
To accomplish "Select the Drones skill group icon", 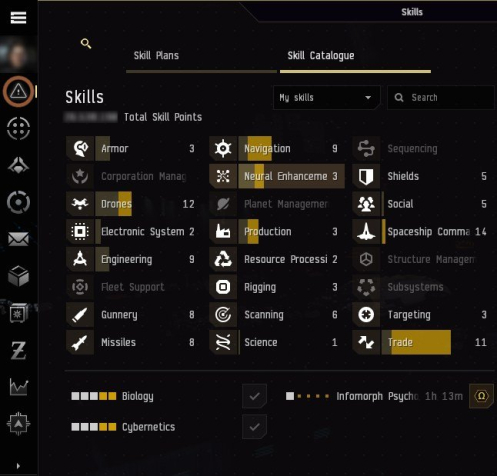I will click(x=80, y=204).
